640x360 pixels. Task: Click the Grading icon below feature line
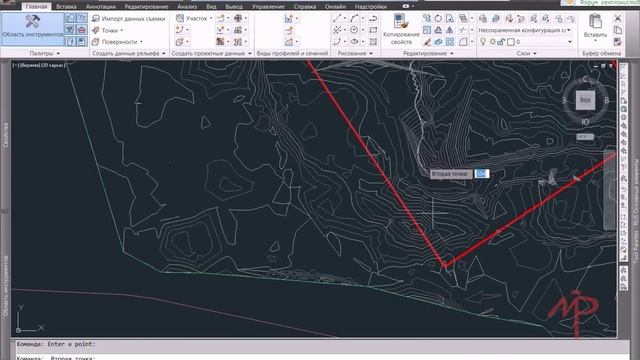[x=180, y=42]
